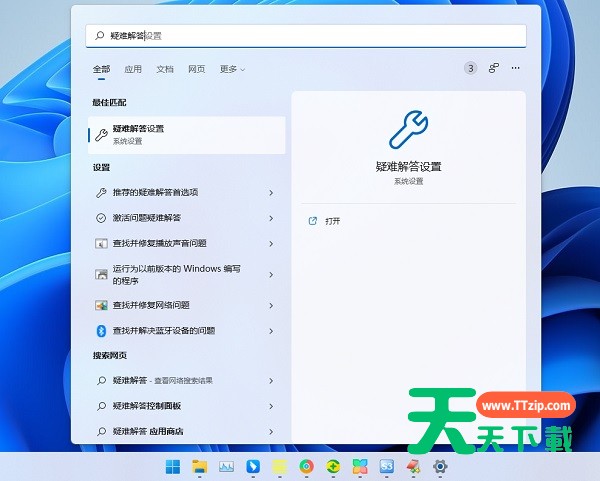Open the Chrome-style browser on the taskbar
The image size is (600, 481).
pyautogui.click(x=306, y=466)
